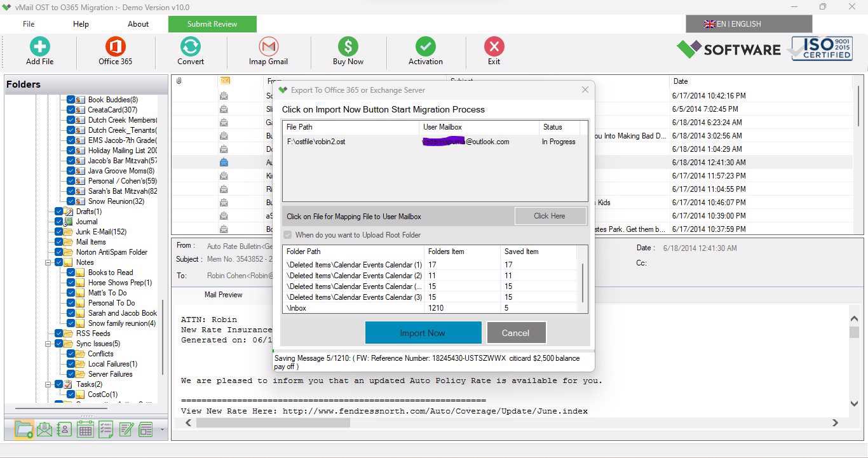The image size is (868, 458).
Task: Select the Horse Shows Prep(1) folder
Action: click(x=119, y=283)
